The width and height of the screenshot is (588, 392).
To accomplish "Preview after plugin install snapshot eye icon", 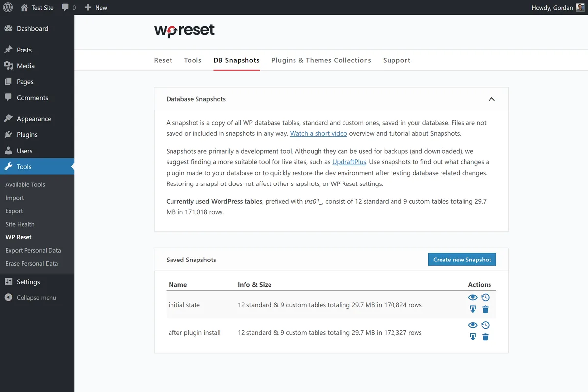I will (x=473, y=325).
